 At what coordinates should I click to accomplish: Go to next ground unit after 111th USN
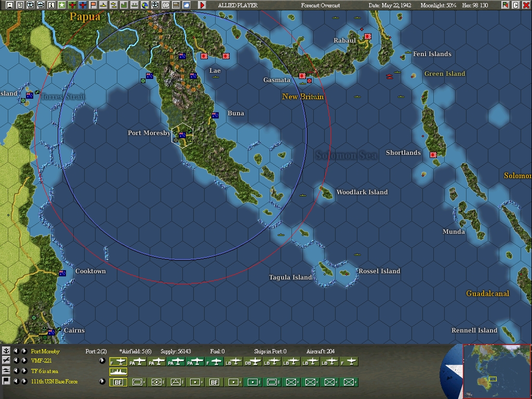click(x=24, y=381)
